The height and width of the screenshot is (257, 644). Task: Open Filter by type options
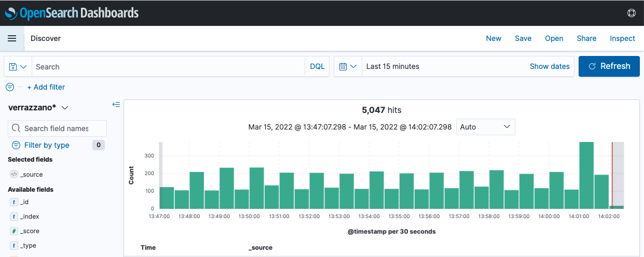pyautogui.click(x=47, y=145)
